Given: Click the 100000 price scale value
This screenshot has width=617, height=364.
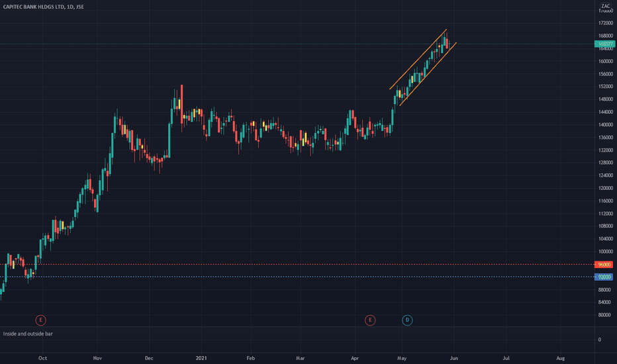Looking at the screenshot, I should [x=605, y=251].
